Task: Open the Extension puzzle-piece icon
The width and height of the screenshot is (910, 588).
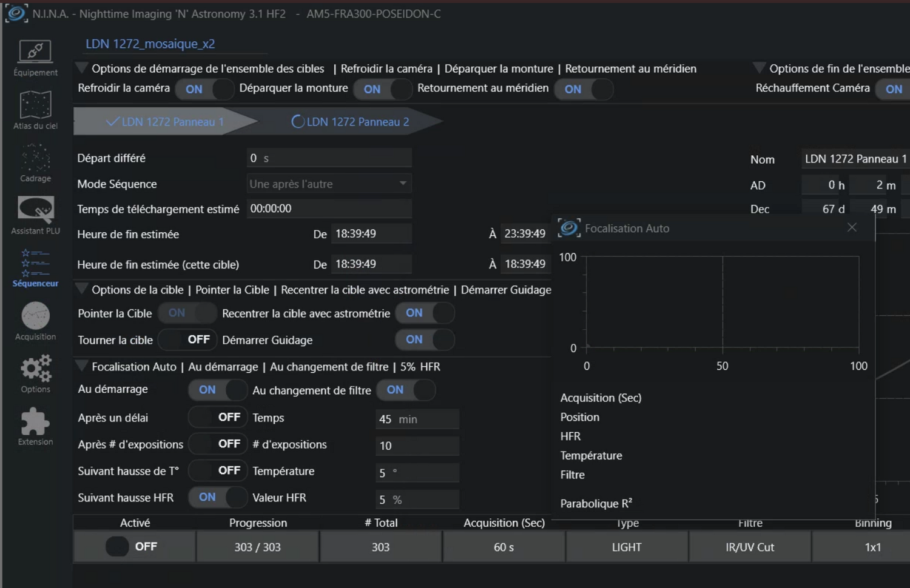Action: coord(35,421)
